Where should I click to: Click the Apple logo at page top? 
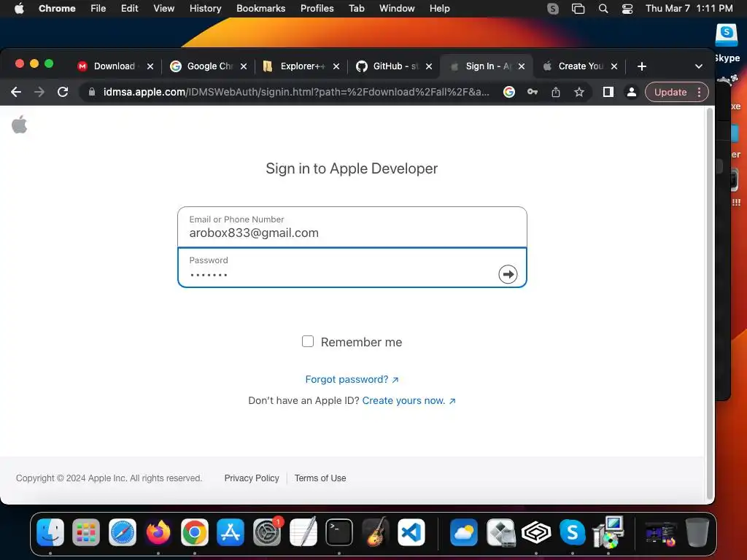coord(20,125)
